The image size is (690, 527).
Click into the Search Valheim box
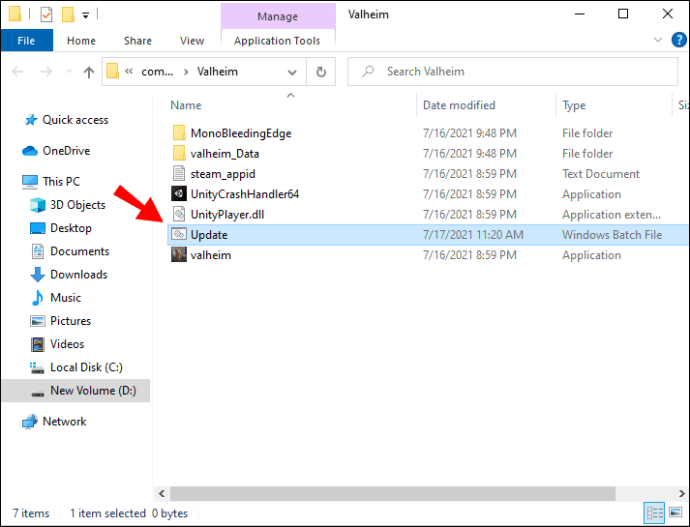pyautogui.click(x=512, y=71)
